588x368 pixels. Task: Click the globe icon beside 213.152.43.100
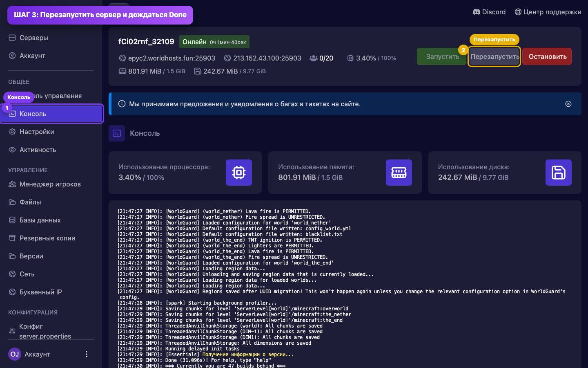[x=227, y=58]
